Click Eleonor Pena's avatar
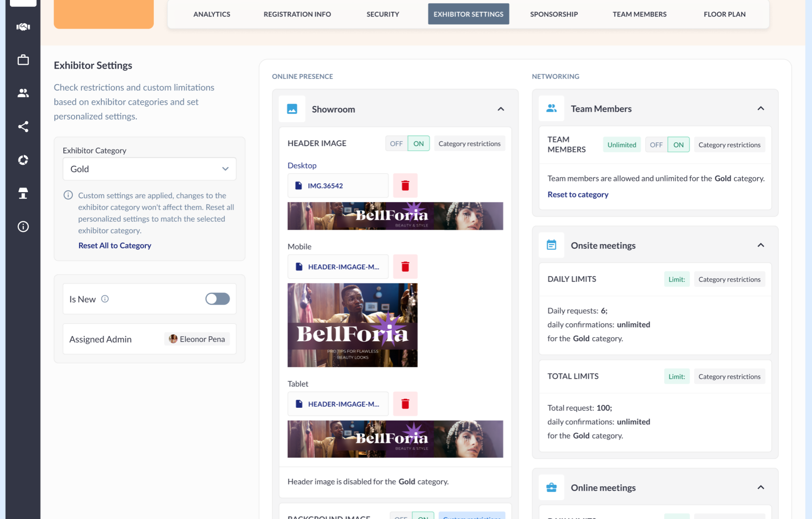The width and height of the screenshot is (812, 519). 173,339
